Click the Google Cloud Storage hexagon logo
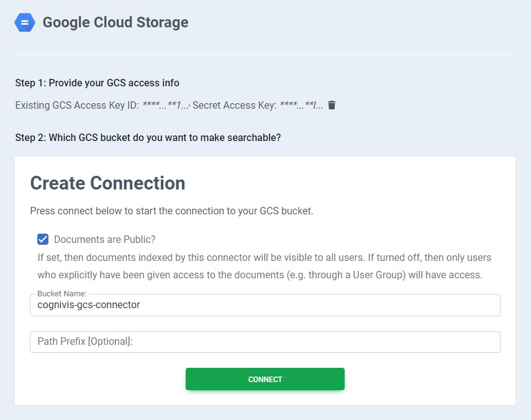 (25, 23)
